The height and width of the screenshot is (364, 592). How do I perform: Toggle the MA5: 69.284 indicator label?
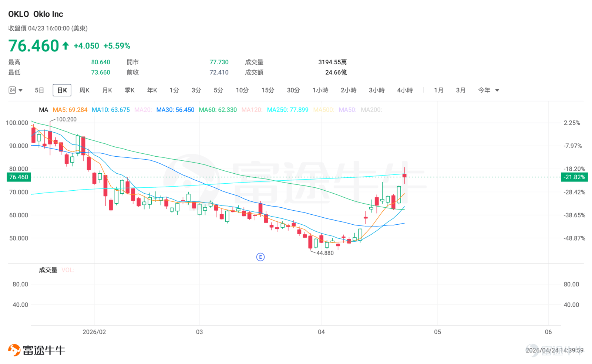[x=70, y=110]
